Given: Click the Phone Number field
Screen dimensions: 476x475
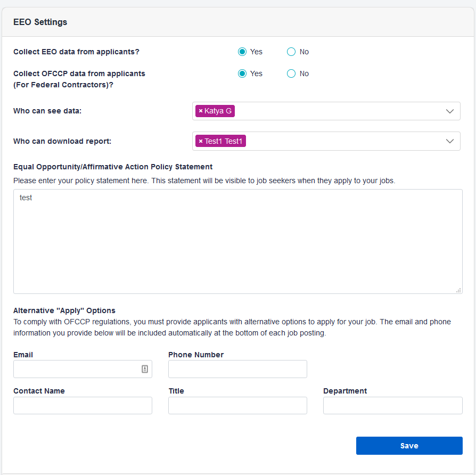Looking at the screenshot, I should point(237,368).
